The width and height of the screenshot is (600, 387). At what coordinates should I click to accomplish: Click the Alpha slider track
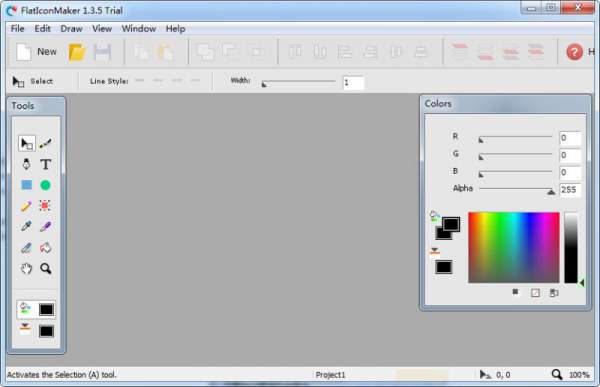(515, 189)
